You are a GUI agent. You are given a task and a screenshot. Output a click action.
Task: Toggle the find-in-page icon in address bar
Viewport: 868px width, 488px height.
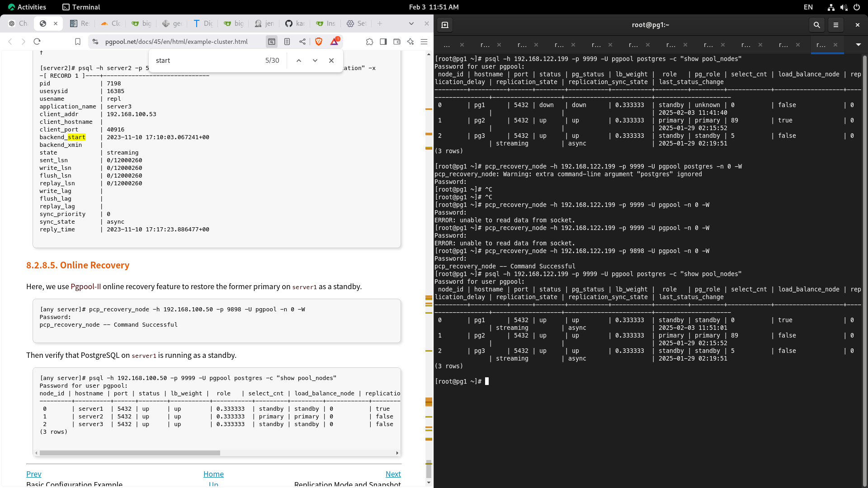[272, 42]
